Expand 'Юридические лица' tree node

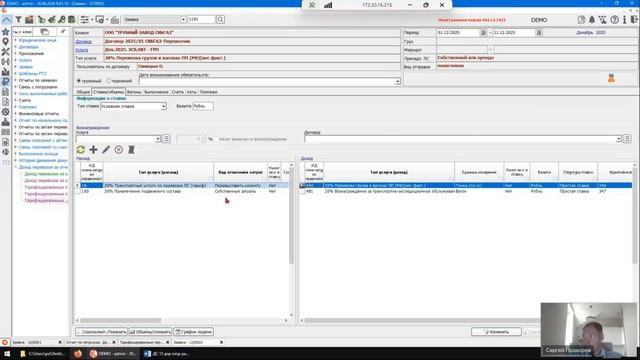click(x=16, y=40)
